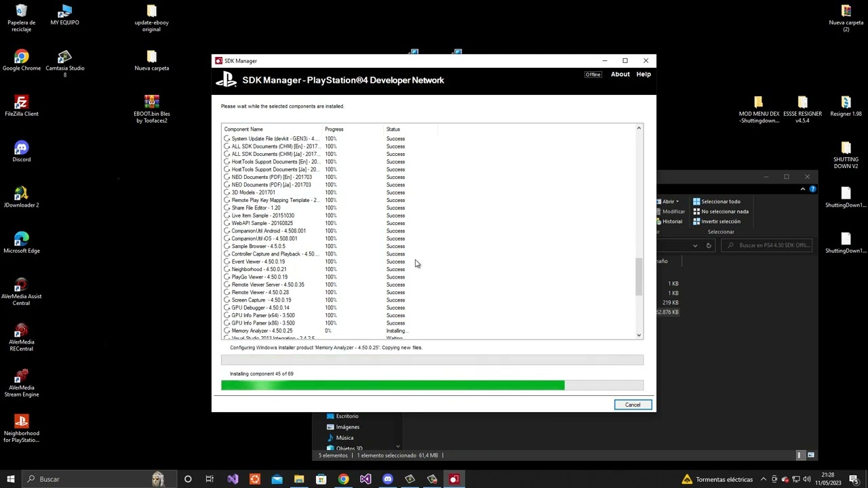Screen dimensions: 868x488
Task: Click Status column header
Action: click(411, 129)
